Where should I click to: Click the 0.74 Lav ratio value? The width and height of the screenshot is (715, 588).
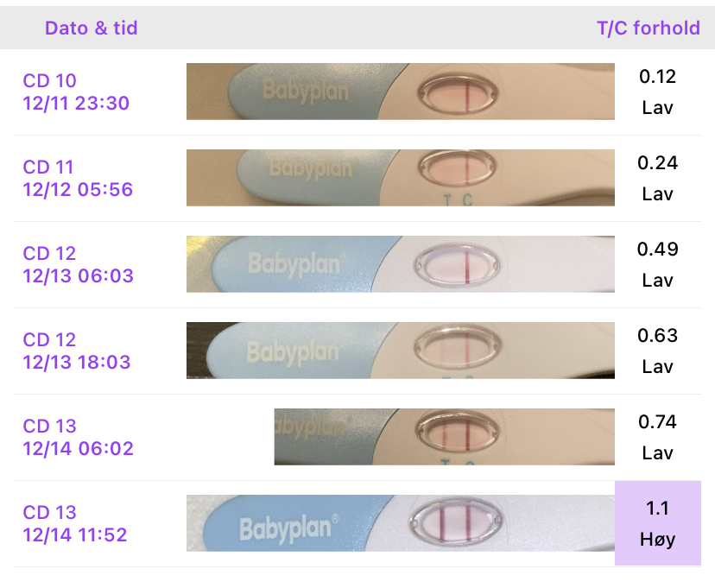pos(657,437)
